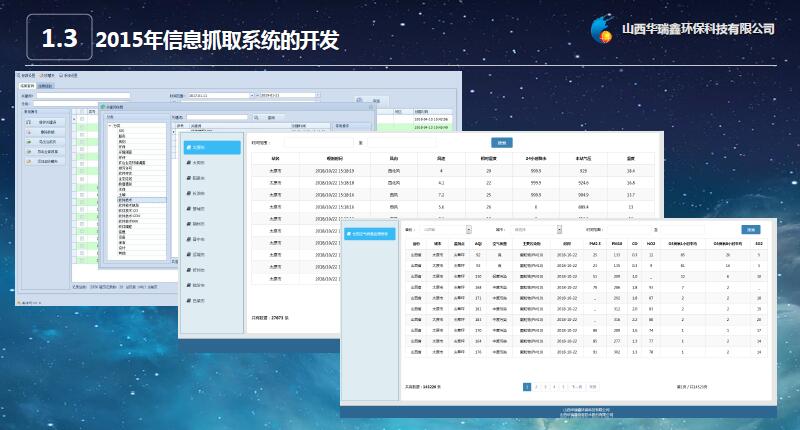Select current page 1 in pagination
The image size is (800, 430).
527,385
